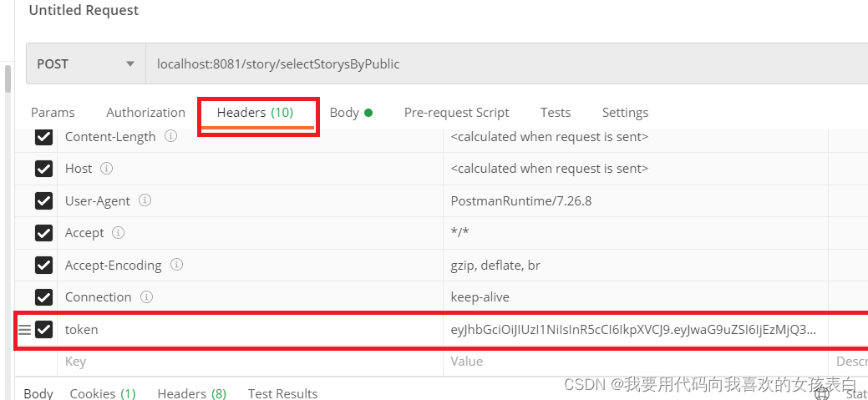Uncheck the Connection header checkbox
Viewport: 868px width, 400px height.
point(44,297)
